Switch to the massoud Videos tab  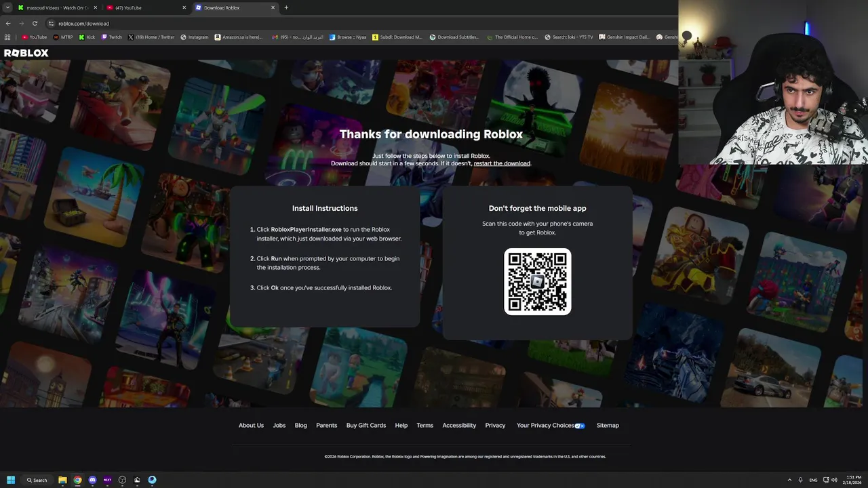click(57, 7)
